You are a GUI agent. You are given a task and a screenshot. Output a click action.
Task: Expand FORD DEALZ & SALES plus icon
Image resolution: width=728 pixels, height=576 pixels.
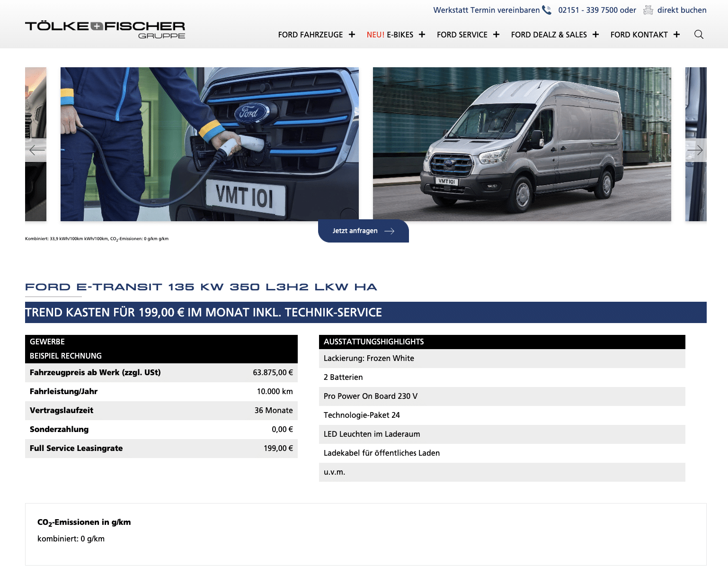pos(595,35)
